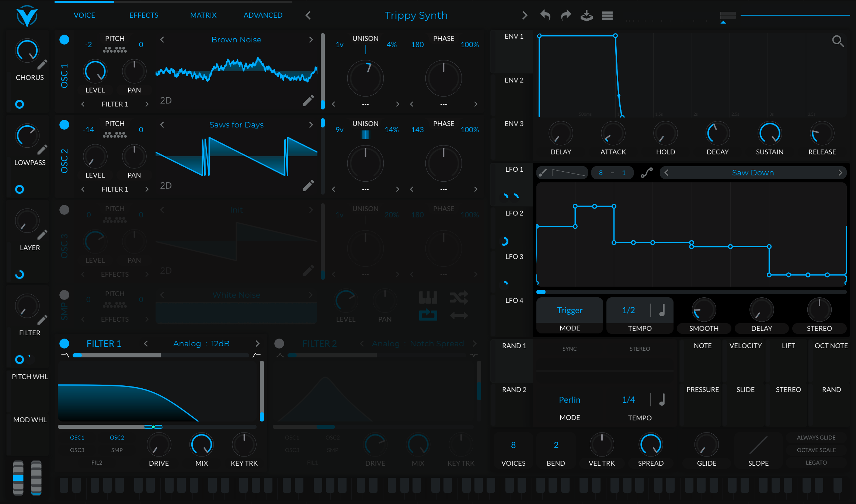The width and height of the screenshot is (856, 504).
Task: Click the LFO 1 paint brush tool
Action: click(543, 172)
